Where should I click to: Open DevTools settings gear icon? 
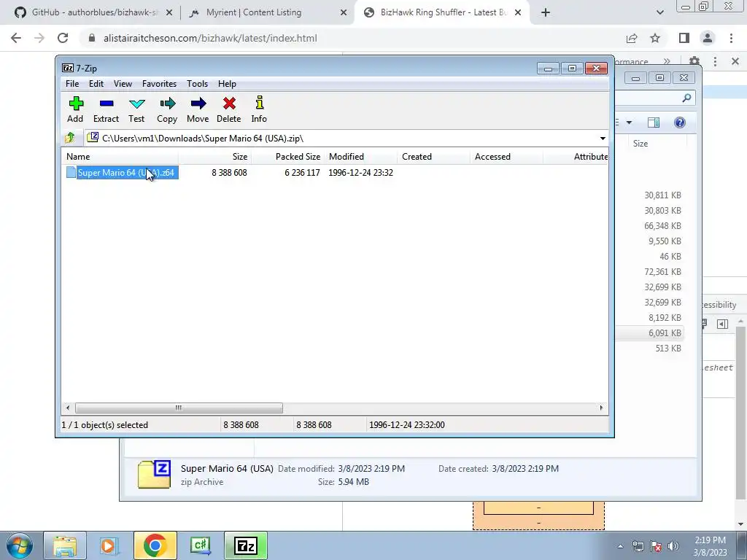(x=694, y=61)
